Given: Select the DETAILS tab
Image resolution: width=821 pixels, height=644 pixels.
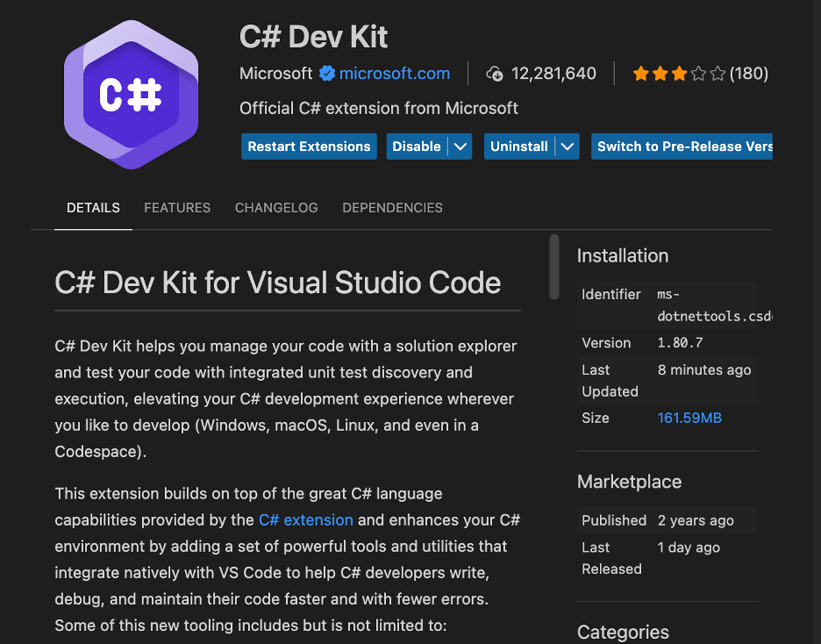Looking at the screenshot, I should [x=93, y=208].
